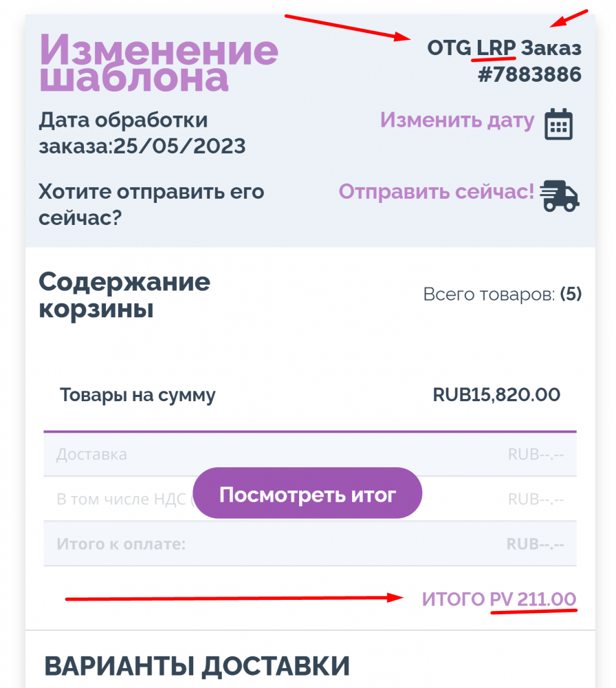The height and width of the screenshot is (688, 616).
Task: Click the 'Изменение шаблона' heading
Action: click(x=159, y=63)
